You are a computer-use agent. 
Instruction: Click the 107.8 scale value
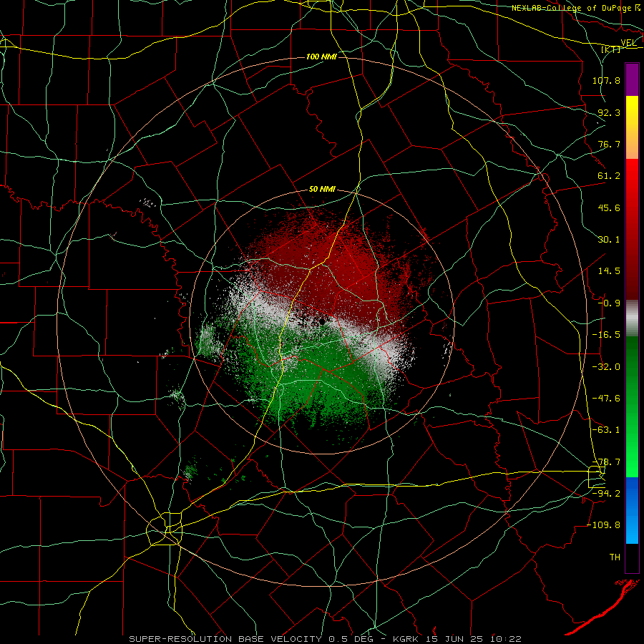606,80
